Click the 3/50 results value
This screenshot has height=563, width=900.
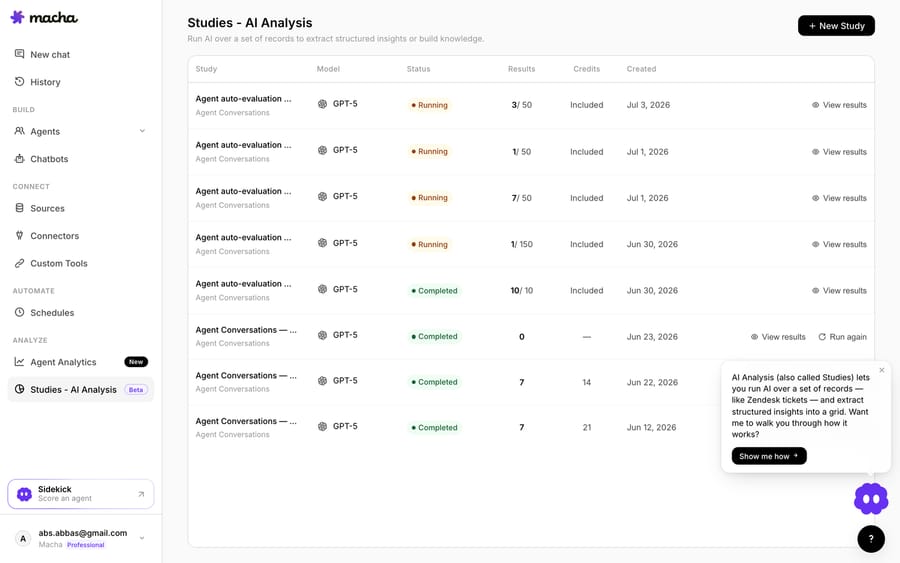click(x=521, y=105)
